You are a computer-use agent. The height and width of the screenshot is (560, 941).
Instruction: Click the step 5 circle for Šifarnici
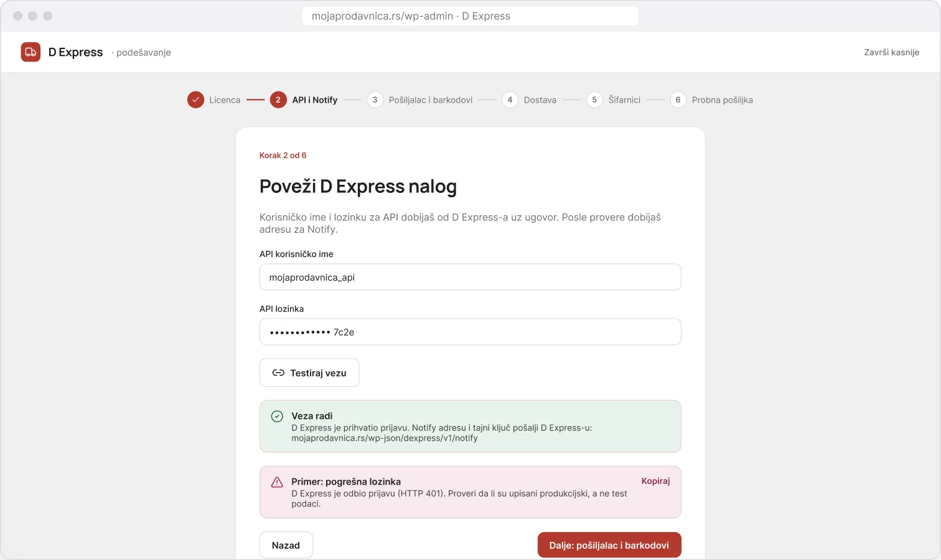(x=594, y=100)
